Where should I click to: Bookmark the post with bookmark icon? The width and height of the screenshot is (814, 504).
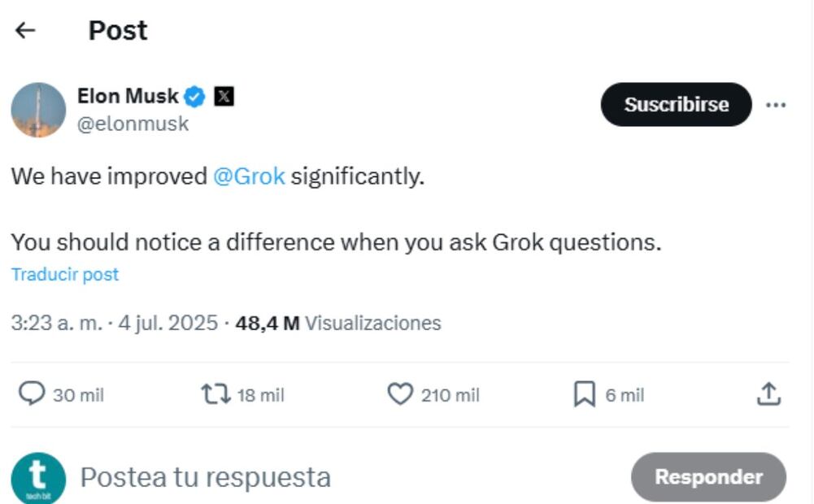[584, 394]
